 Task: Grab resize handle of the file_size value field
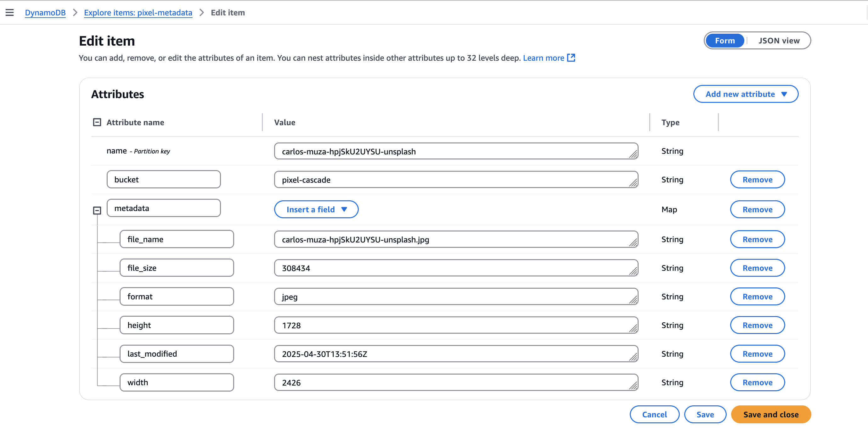633,271
